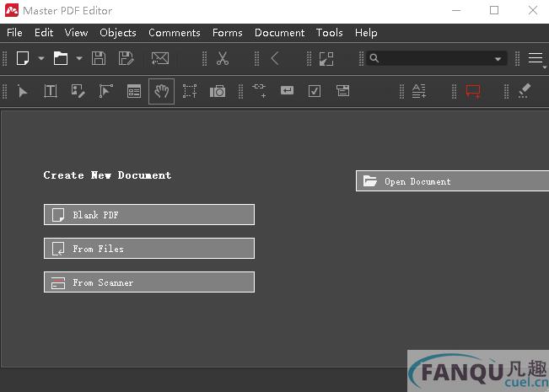Click the Snapshot camera tool icon
This screenshot has width=549, height=392.
218,91
